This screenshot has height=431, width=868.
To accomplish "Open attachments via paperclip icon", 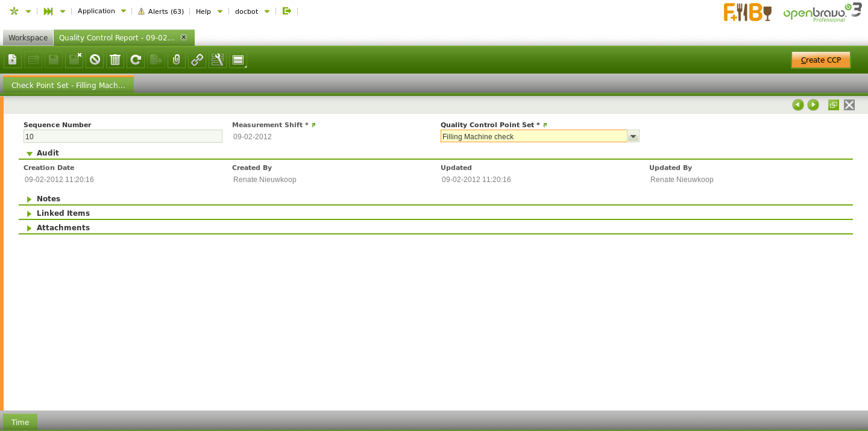I will point(177,60).
